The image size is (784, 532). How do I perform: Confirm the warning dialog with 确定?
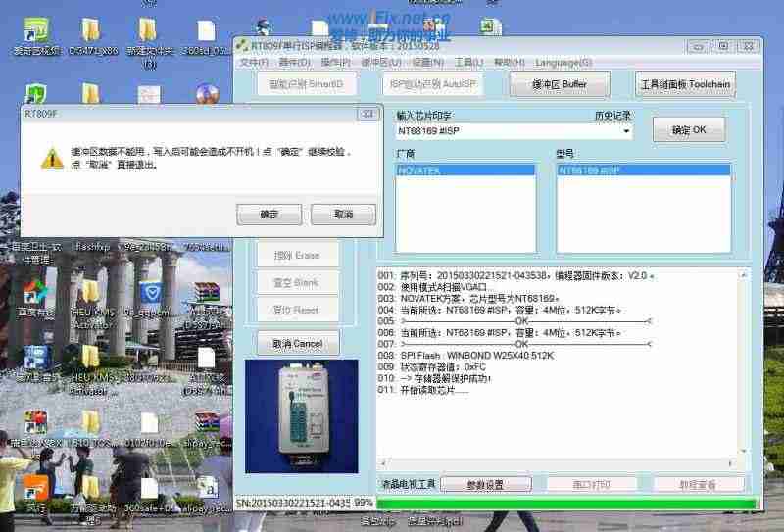[269, 215]
